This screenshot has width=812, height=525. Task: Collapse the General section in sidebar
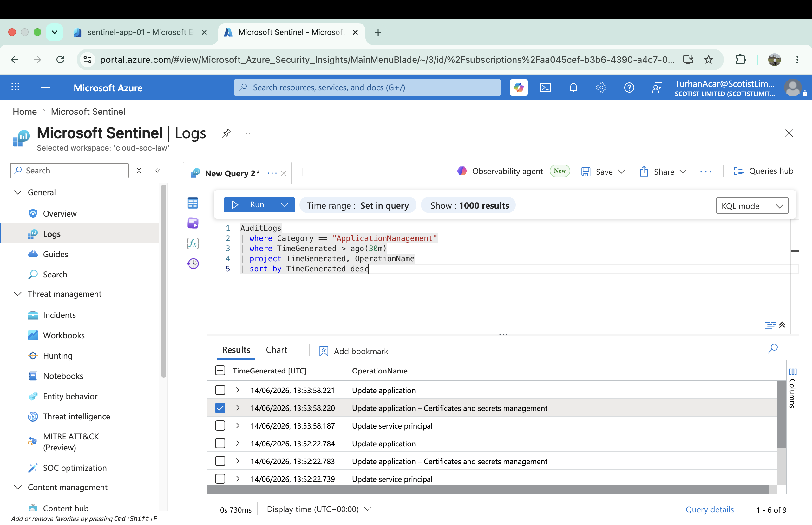[x=18, y=192]
